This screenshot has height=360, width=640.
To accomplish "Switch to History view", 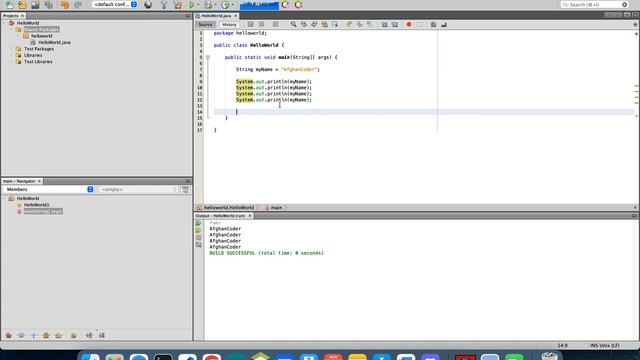I will 229,24.
